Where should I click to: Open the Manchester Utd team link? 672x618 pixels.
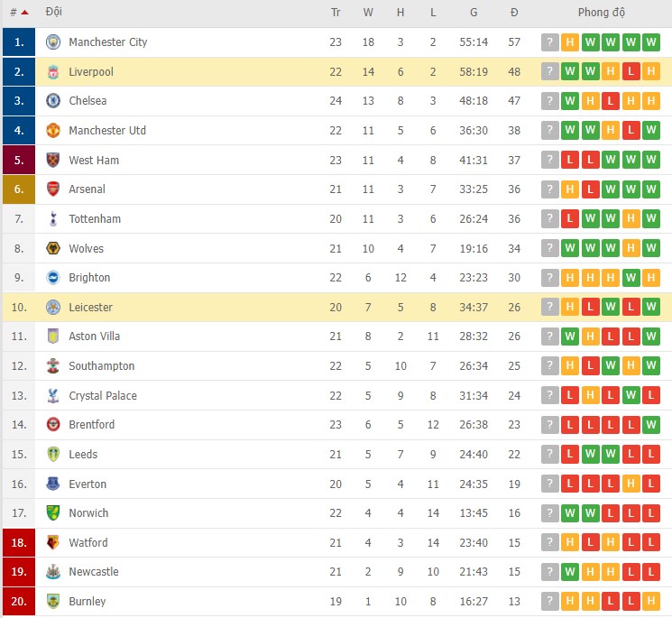[x=107, y=131]
